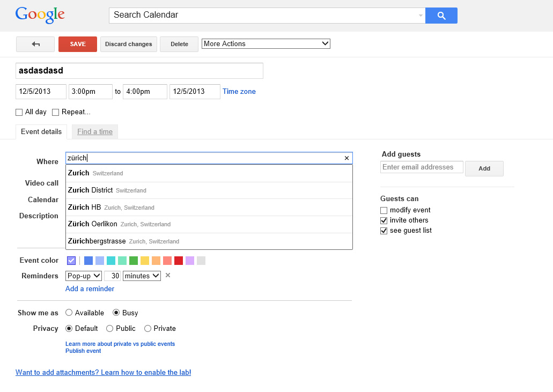Viewport: 553px width, 392px height.
Task: Click the Google logo
Action: [x=40, y=15]
